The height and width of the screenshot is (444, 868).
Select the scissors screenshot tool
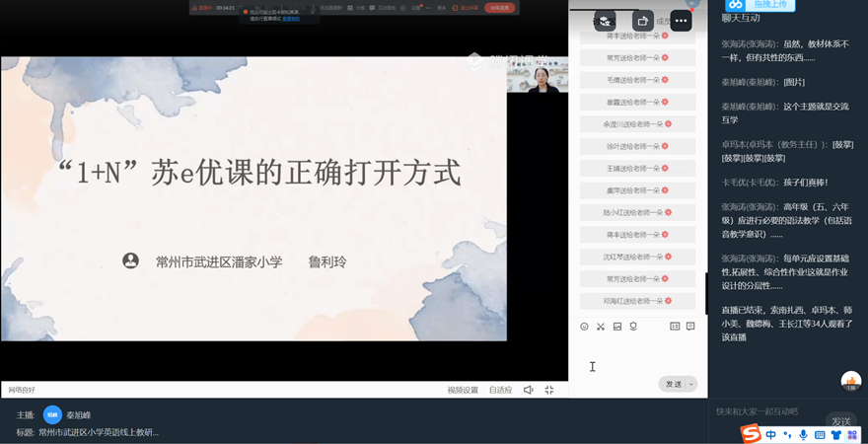point(601,327)
